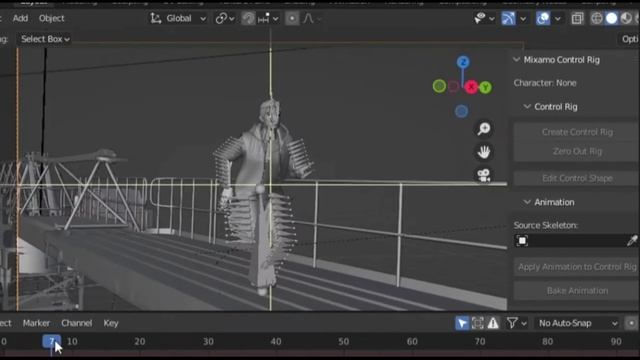Click the unlabeled blue negative Z ball

462,111
